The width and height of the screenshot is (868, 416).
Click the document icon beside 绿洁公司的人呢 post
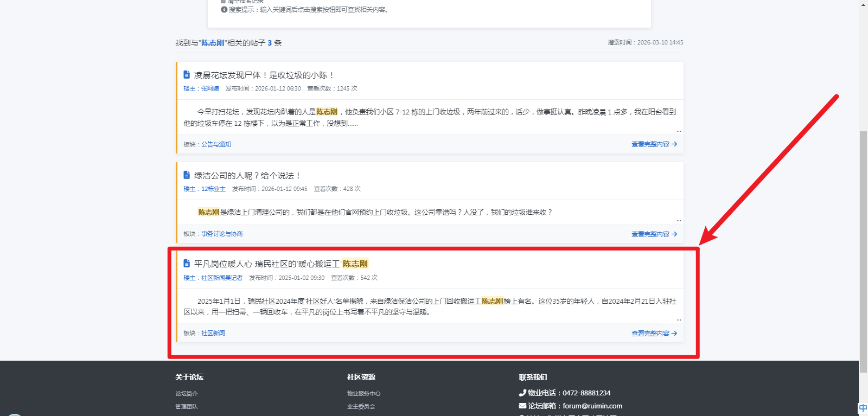187,175
